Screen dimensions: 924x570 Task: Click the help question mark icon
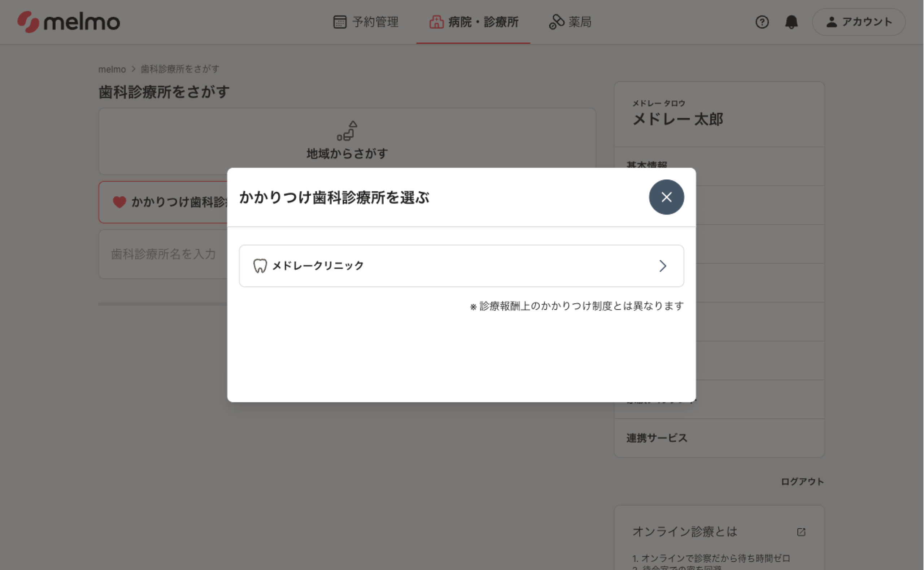(762, 22)
